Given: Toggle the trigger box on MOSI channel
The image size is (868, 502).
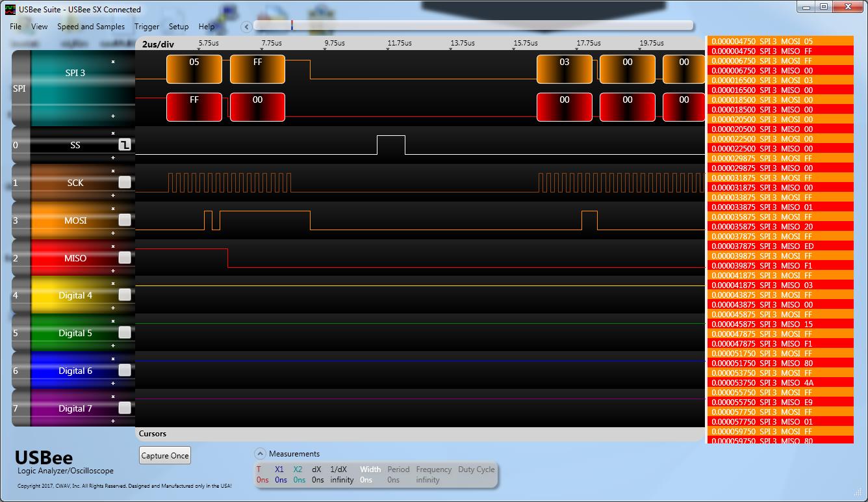Looking at the screenshot, I should [x=125, y=220].
